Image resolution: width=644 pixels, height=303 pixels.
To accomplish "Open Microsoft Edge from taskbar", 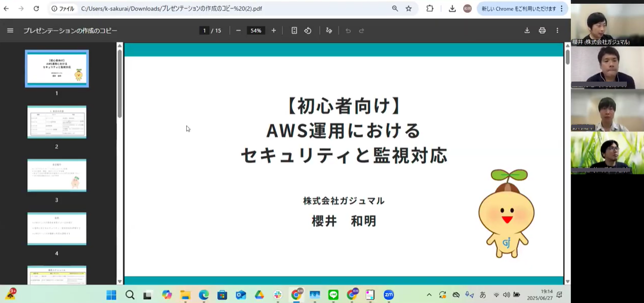I will [204, 295].
